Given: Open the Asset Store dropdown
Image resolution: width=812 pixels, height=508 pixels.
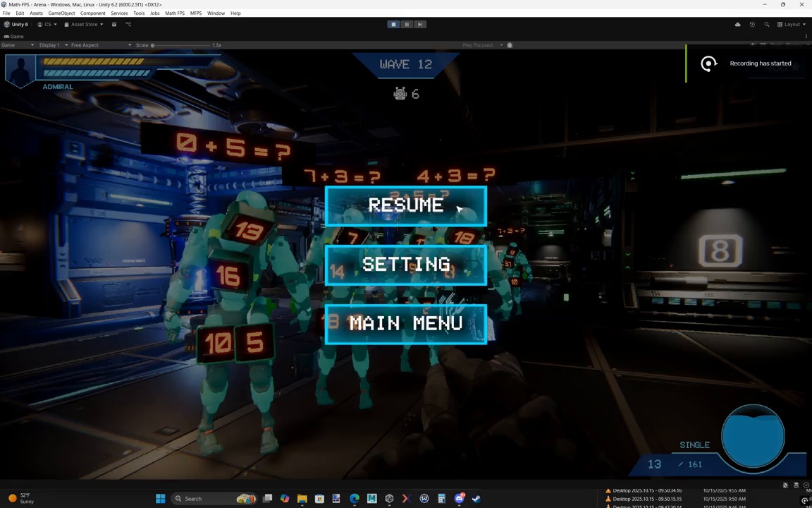Looking at the screenshot, I should tap(84, 25).
